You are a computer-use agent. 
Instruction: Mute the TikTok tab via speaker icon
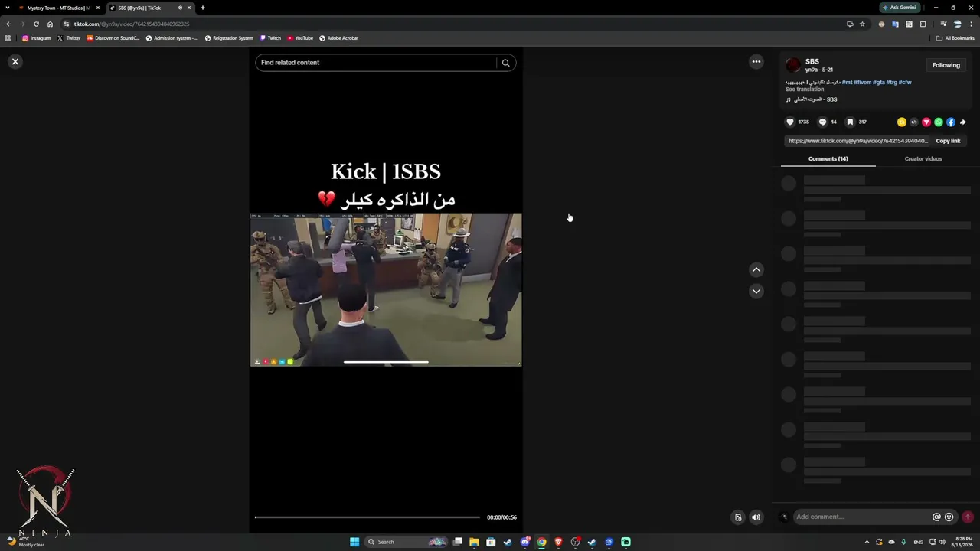pos(180,8)
